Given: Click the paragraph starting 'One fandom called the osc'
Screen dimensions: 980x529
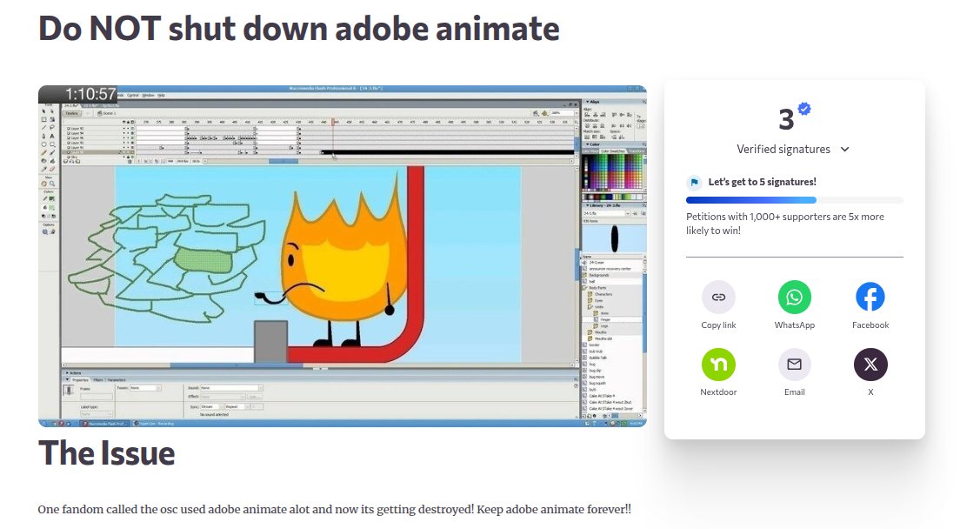Looking at the screenshot, I should coord(335,509).
